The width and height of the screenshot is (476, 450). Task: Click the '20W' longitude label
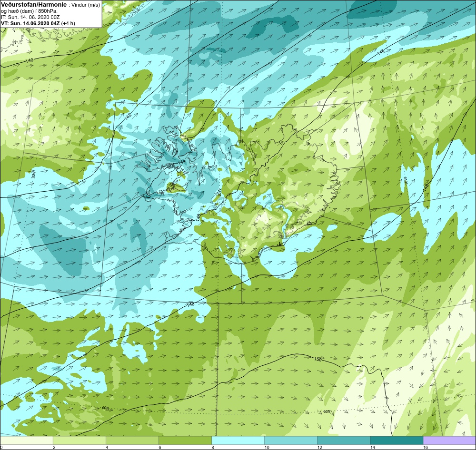point(218,192)
